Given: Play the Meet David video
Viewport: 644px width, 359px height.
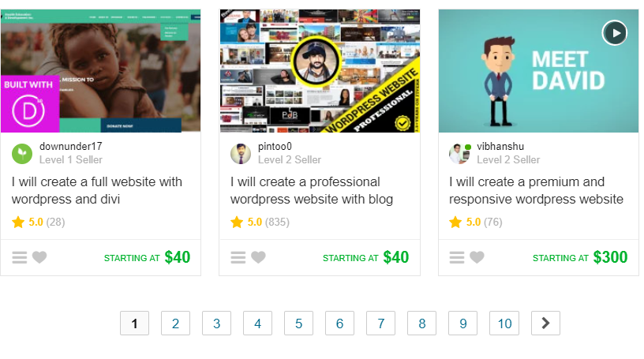Looking at the screenshot, I should (615, 33).
